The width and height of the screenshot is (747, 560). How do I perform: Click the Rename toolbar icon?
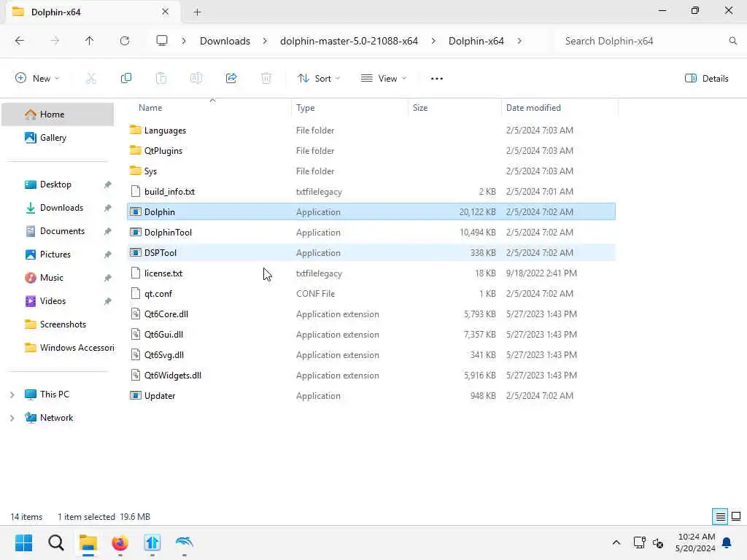[x=196, y=79]
